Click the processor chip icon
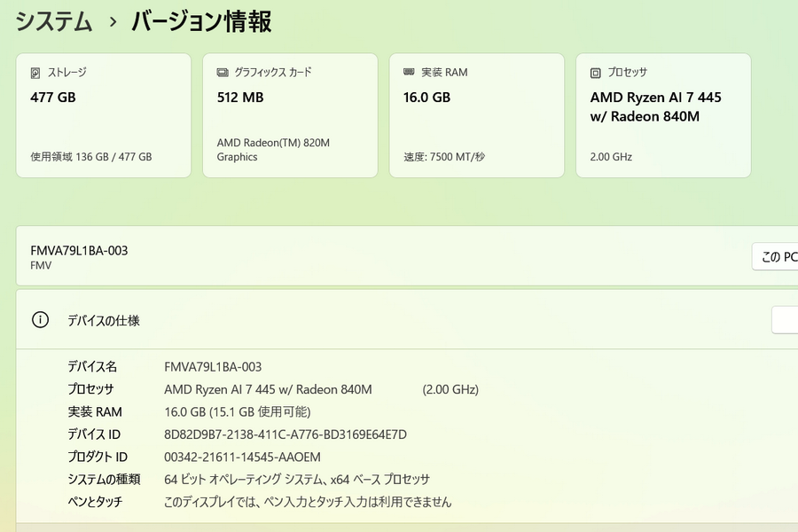 (595, 73)
